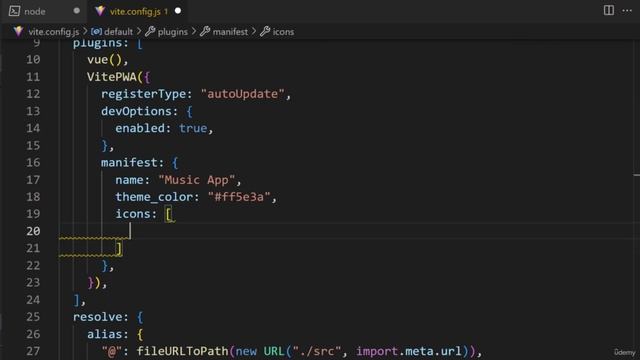Viewport: 640px width, 360px height.
Task: Click the "enabled" property
Action: pos(140,128)
